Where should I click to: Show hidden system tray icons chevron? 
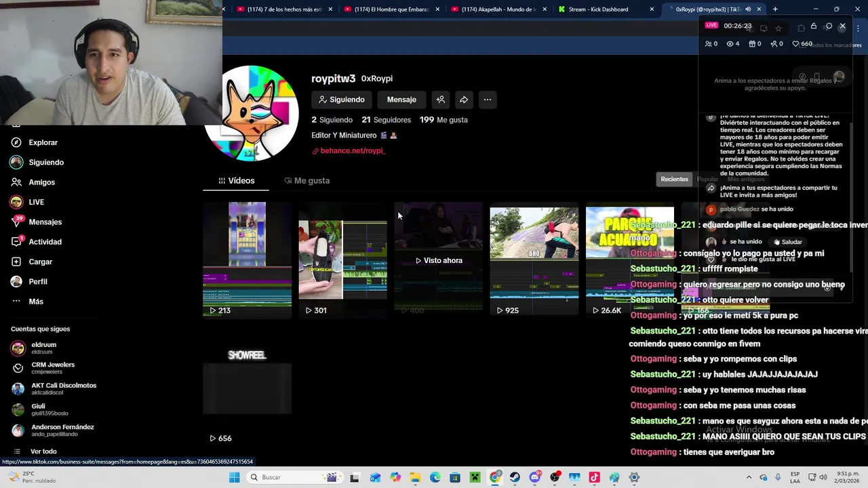click(749, 477)
